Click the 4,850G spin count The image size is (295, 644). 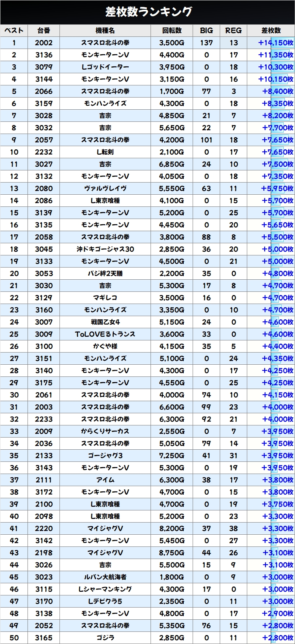172,116
